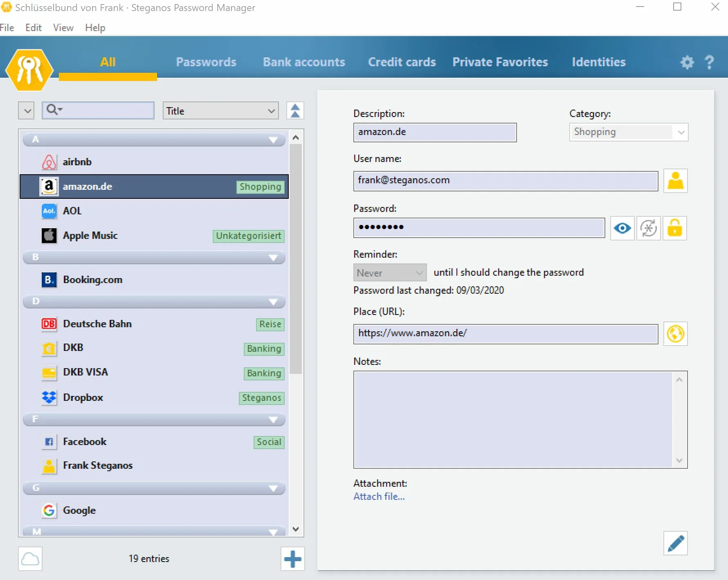Click the search input field
Screen dimensions: 728x580
[x=98, y=110]
